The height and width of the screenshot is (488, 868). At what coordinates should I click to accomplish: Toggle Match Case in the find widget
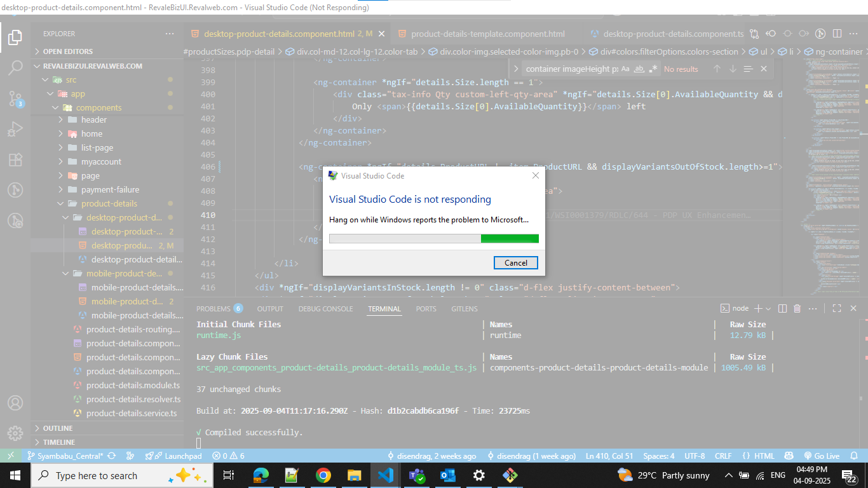pos(625,69)
